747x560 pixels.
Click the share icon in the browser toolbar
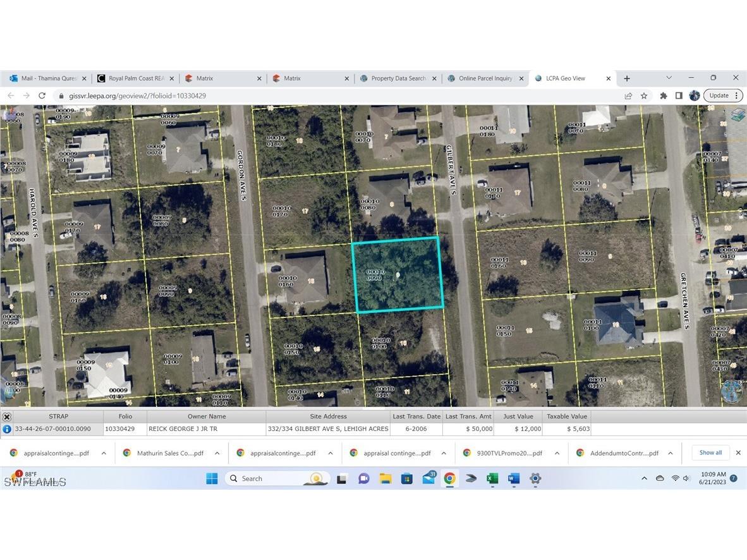click(x=628, y=95)
